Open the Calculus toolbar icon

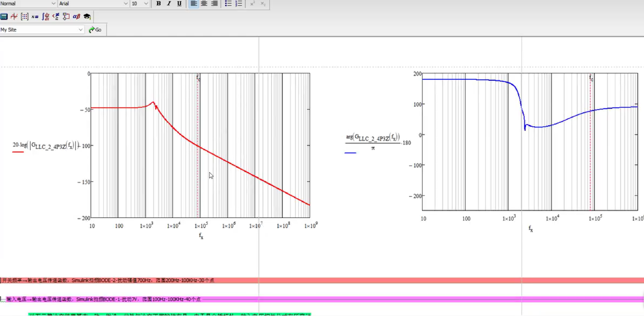tap(46, 17)
